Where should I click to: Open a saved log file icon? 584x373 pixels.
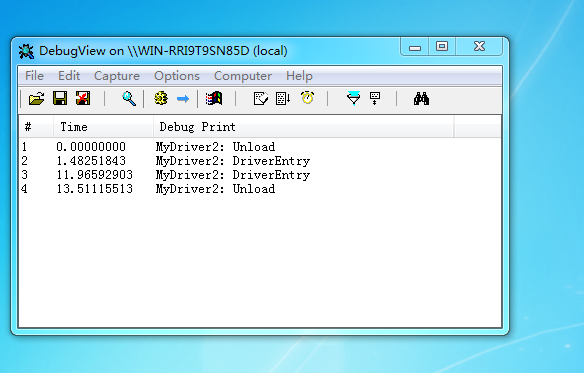36,99
